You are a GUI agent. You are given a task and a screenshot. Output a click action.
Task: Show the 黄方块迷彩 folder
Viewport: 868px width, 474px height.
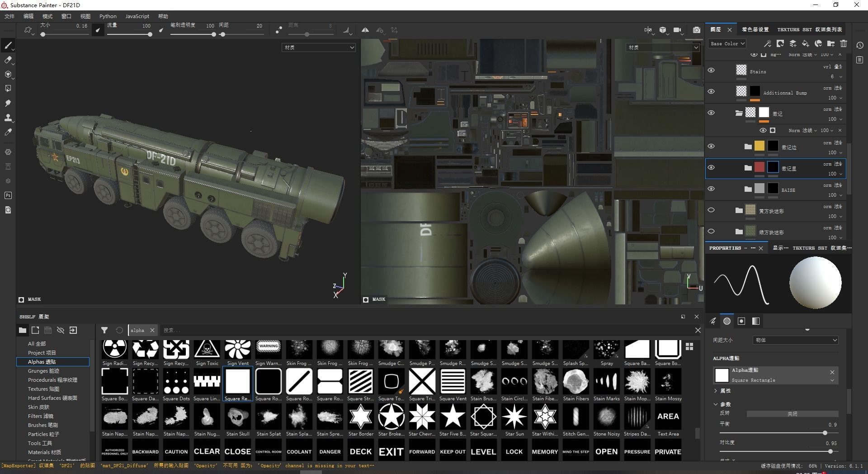[711, 210]
